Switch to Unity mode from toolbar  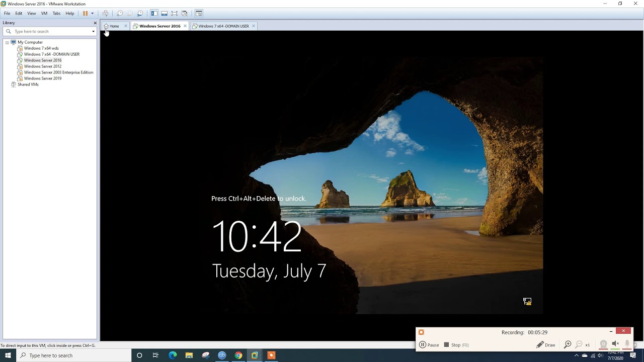coord(184,14)
